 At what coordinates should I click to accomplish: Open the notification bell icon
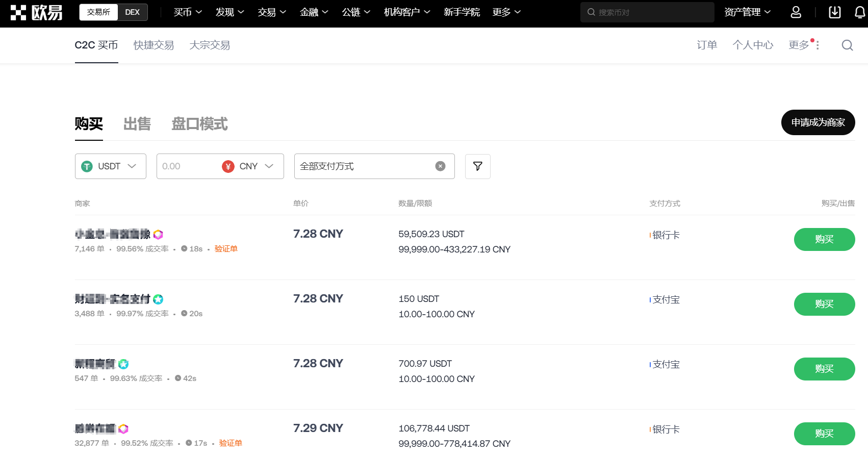point(860,12)
